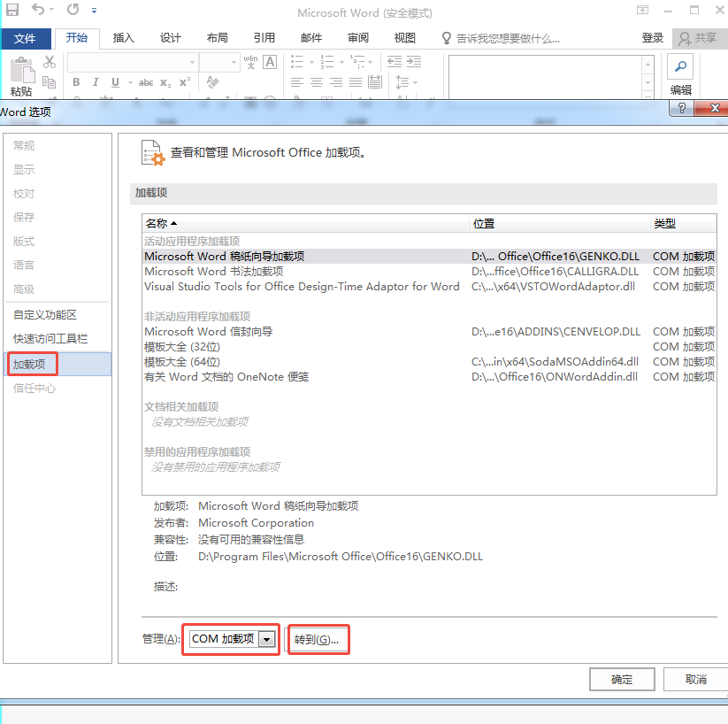Click the Phonetic Guide wén icon
Image resolution: width=728 pixels, height=724 pixels.
(250, 61)
